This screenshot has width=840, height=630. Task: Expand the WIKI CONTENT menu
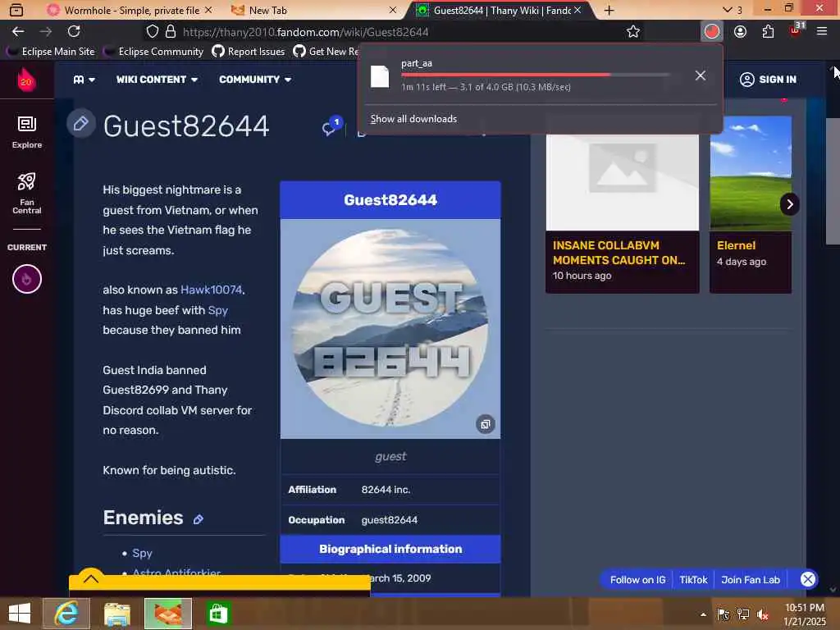coord(157,80)
